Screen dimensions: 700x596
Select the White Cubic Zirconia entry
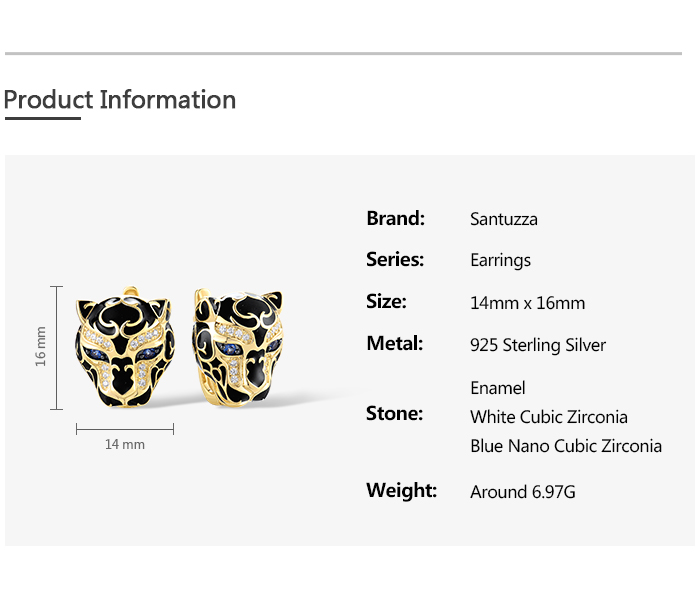click(x=548, y=417)
